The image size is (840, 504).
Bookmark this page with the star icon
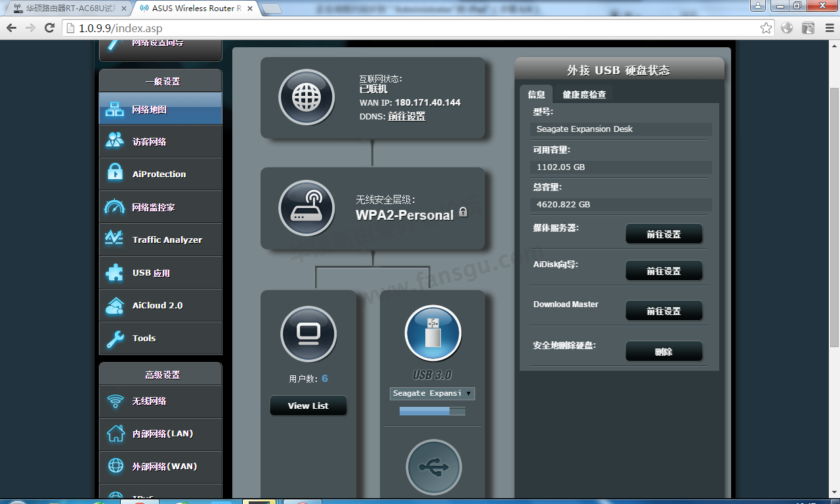click(x=766, y=28)
